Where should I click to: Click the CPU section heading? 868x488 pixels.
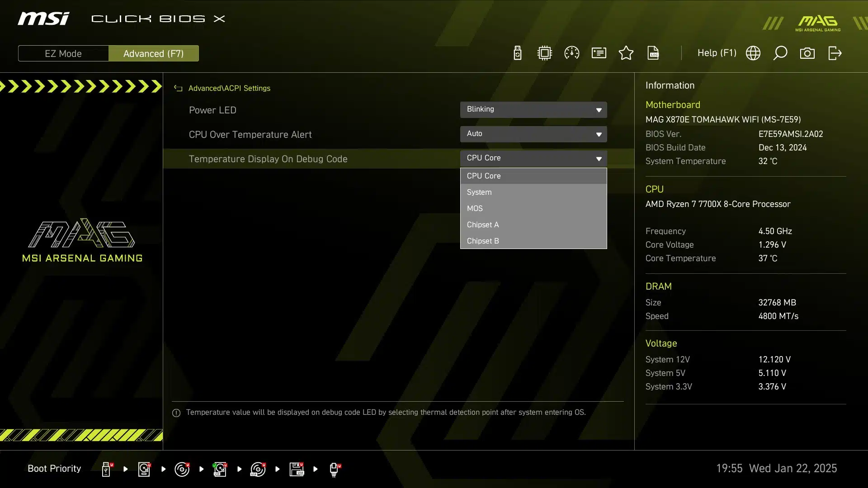(x=654, y=189)
